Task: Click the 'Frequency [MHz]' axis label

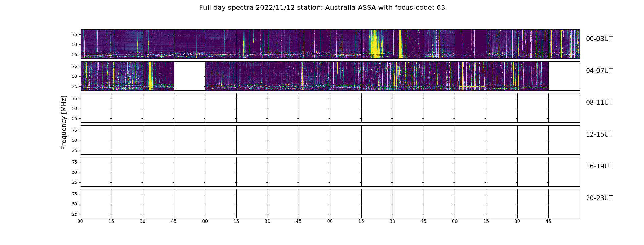Action: (64, 123)
